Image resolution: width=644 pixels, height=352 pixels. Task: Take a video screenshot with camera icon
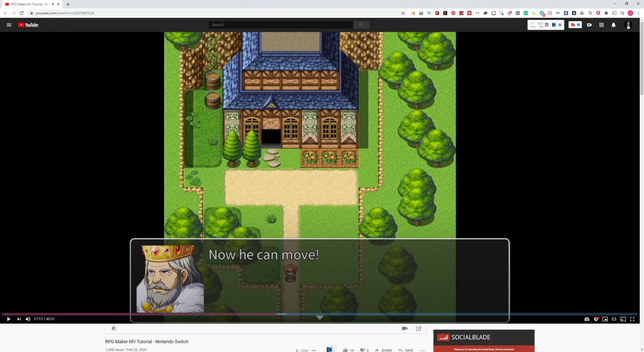587,319
